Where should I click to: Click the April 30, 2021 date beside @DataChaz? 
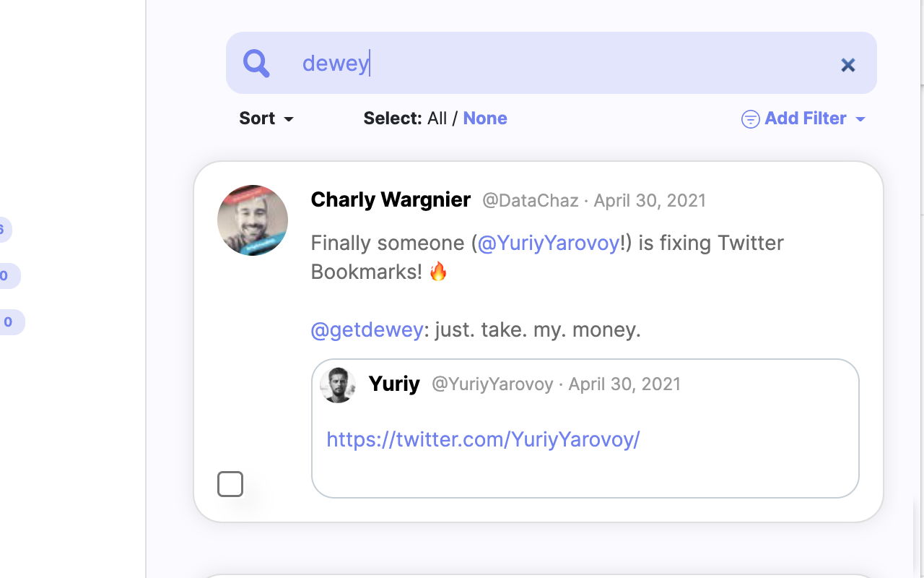coord(650,201)
